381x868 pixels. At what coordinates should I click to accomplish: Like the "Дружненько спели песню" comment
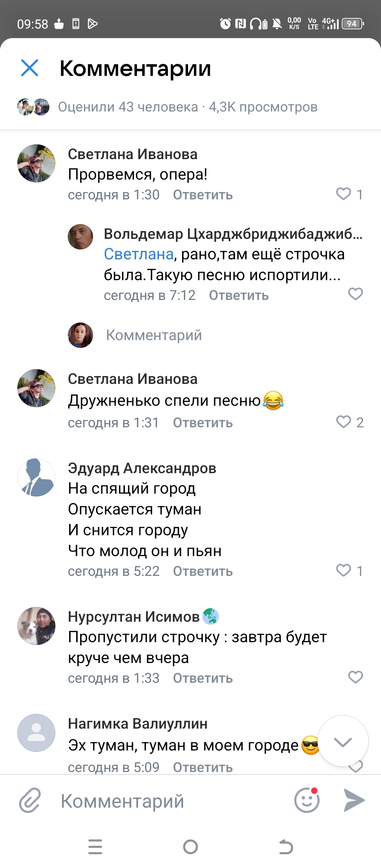[x=344, y=422]
